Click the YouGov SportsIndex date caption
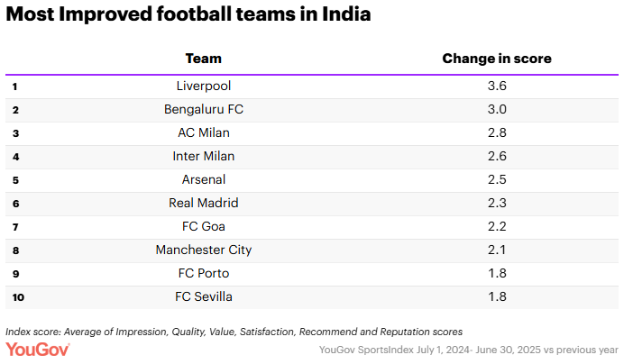 click(468, 350)
